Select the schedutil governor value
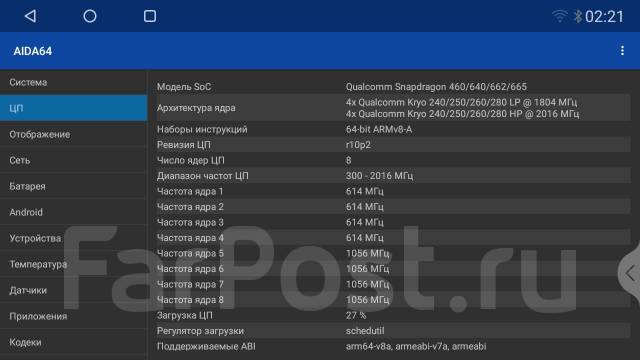 pos(365,331)
